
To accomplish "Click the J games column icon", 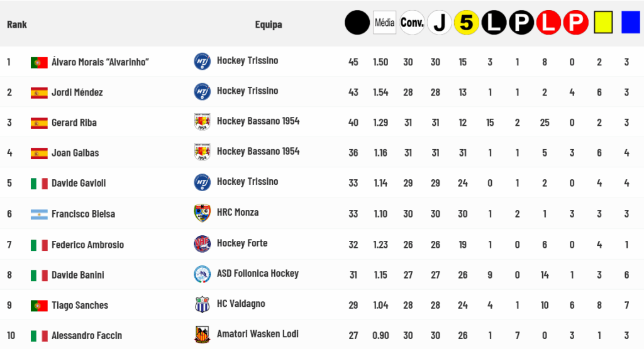I will point(439,23).
